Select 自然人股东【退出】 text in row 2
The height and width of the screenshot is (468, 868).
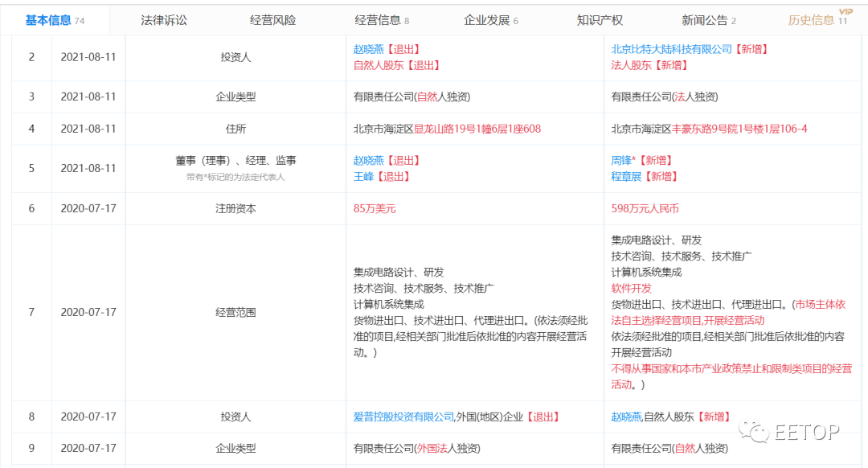[398, 65]
